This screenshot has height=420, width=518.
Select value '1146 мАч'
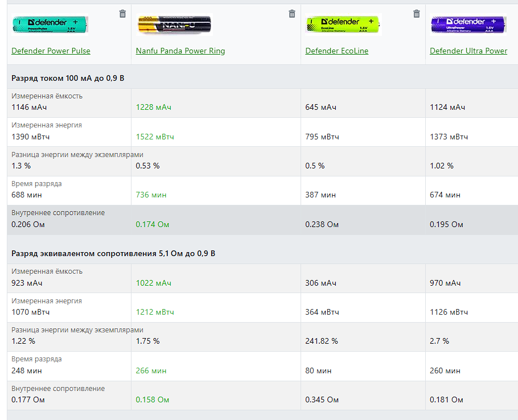[29, 108]
